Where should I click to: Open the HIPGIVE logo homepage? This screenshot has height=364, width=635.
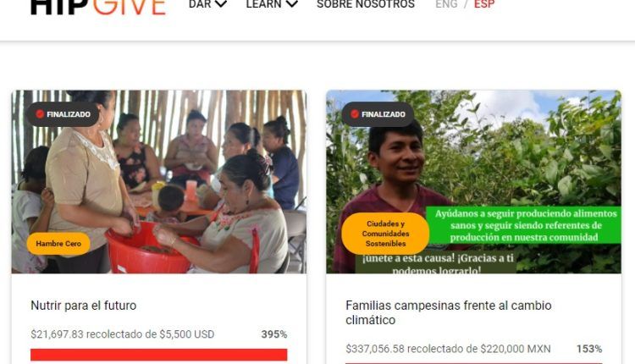coord(98,7)
